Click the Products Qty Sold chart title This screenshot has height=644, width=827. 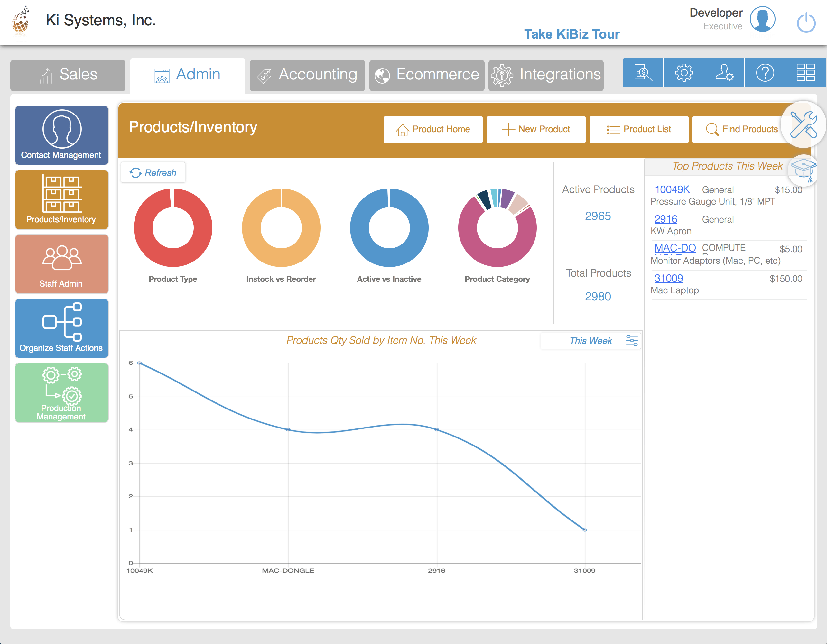(x=381, y=340)
